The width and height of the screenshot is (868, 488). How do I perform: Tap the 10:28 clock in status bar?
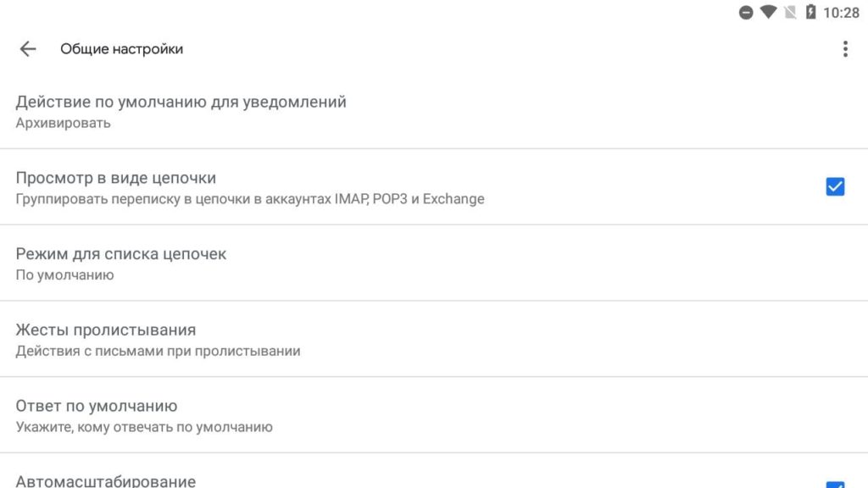pyautogui.click(x=841, y=13)
